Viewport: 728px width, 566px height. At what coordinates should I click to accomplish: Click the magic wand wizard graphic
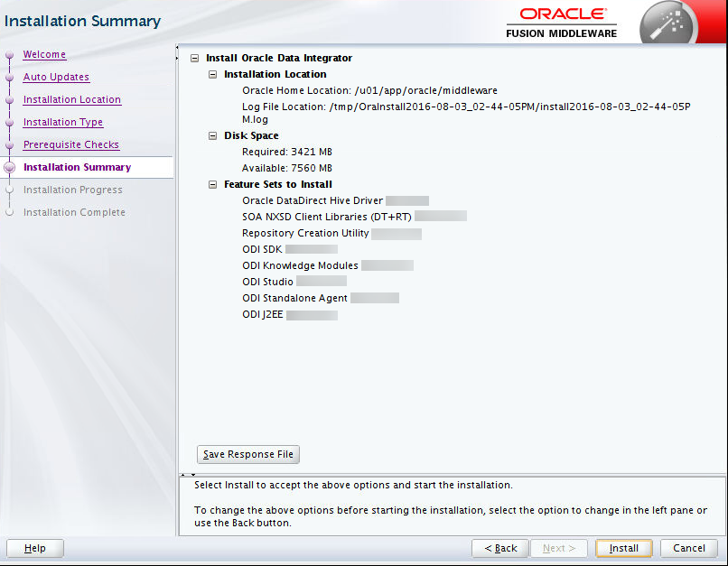pyautogui.click(x=667, y=23)
